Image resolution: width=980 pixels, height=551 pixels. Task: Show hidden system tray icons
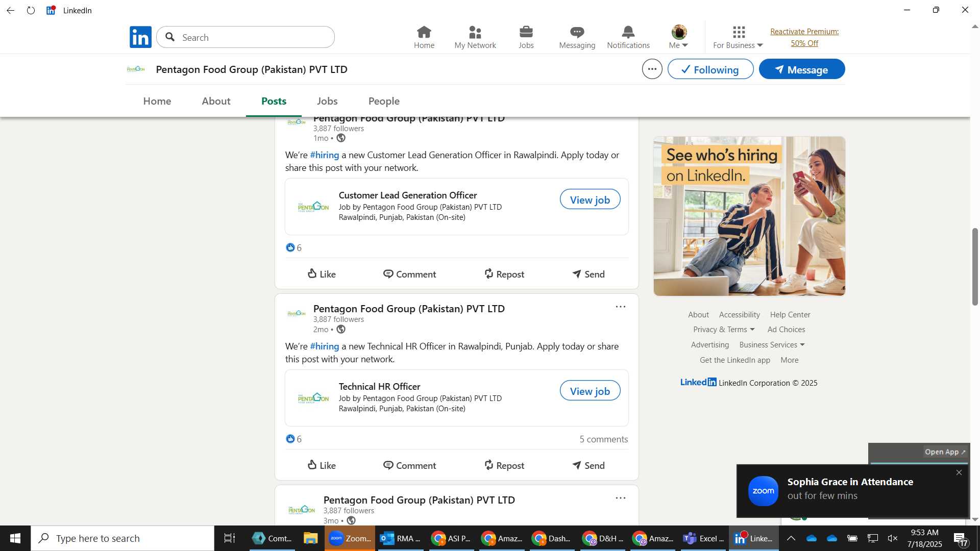pyautogui.click(x=791, y=538)
